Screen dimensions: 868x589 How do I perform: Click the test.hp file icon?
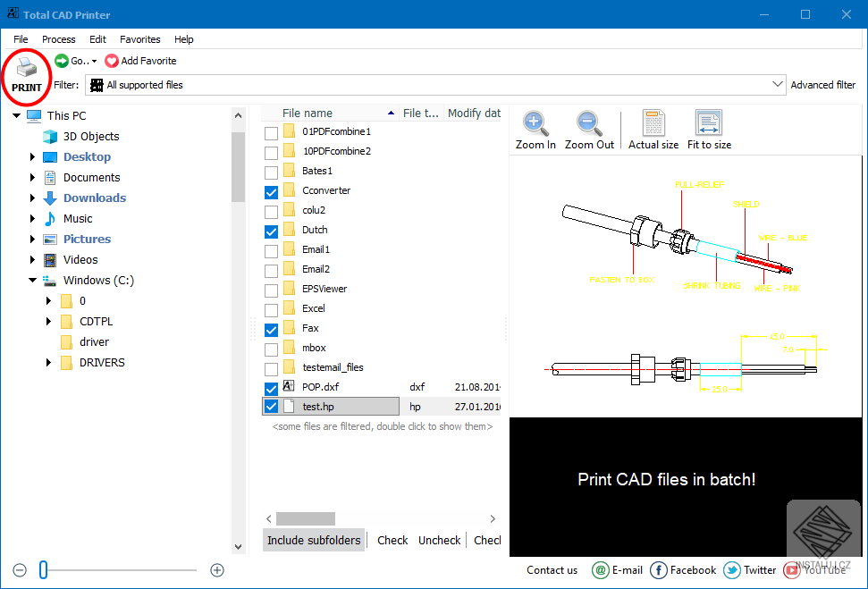289,407
